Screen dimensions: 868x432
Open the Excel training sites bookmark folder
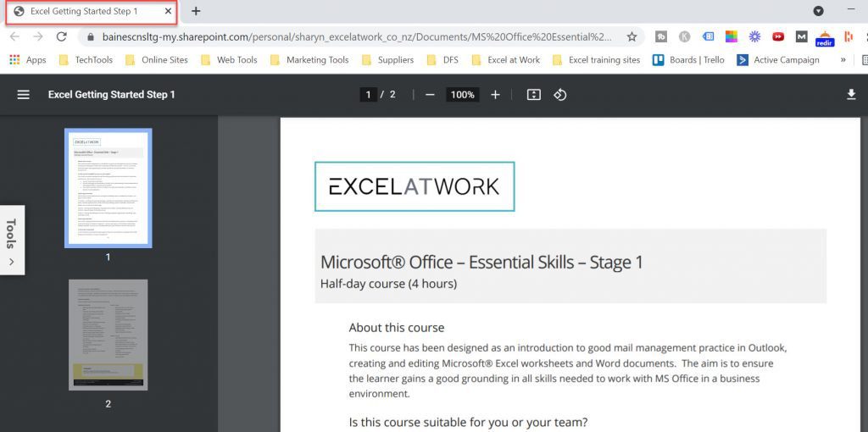(597, 60)
